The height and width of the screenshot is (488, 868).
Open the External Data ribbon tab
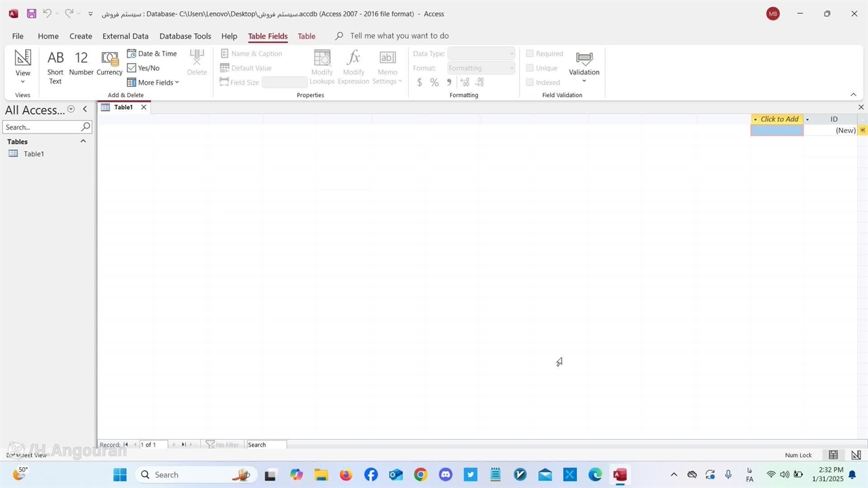[125, 36]
